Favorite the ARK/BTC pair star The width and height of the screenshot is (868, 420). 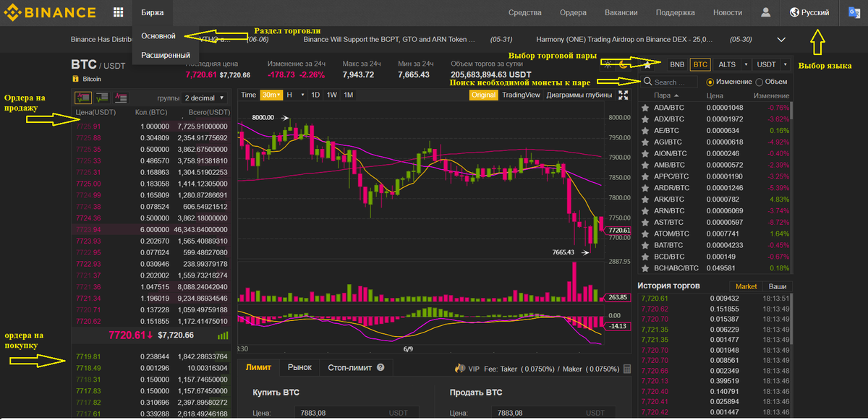[x=645, y=200]
